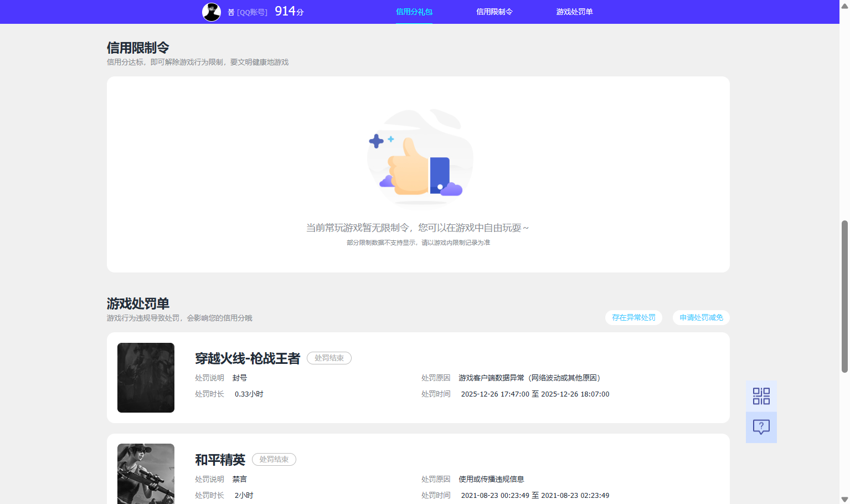
Task: Click the 2025-12-26 penalty time range
Action: pos(535,394)
